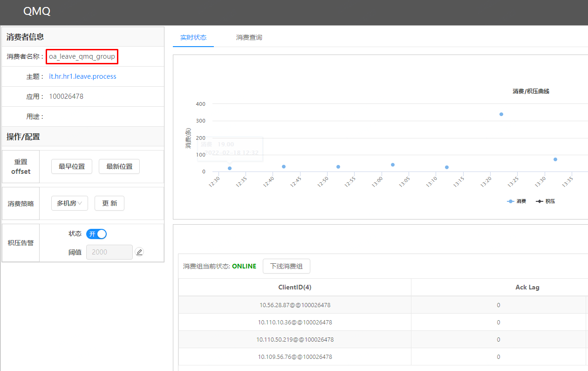Viewport: 588px width, 371px height.
Task: Click the QMQ logo title
Action: 37,12
